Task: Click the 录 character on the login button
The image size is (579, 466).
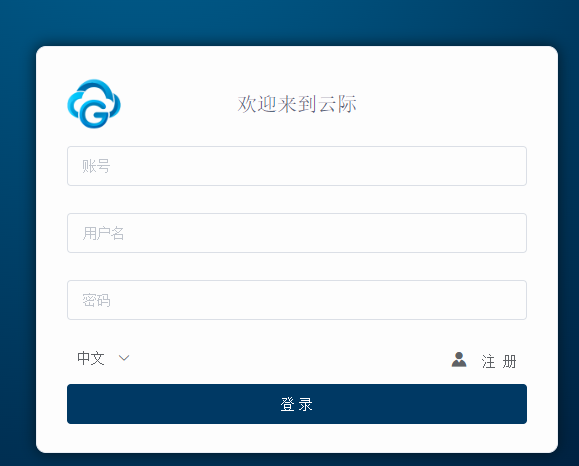Action: click(x=306, y=404)
